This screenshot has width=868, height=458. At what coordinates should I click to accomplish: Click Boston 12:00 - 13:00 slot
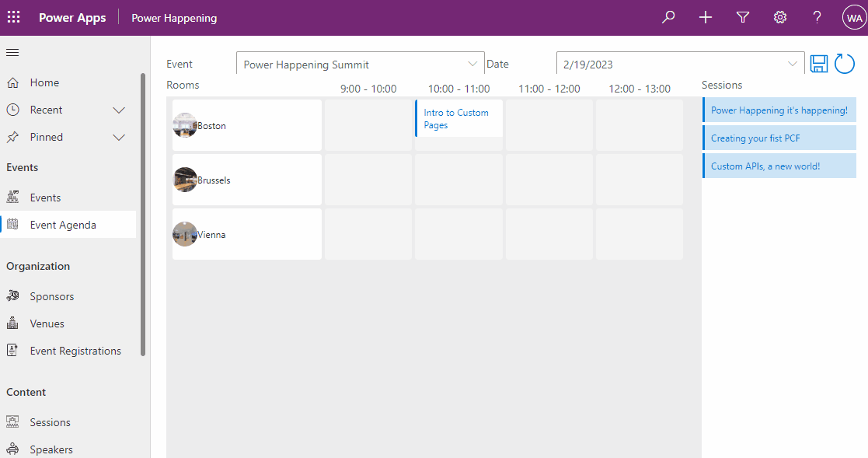[x=640, y=125]
